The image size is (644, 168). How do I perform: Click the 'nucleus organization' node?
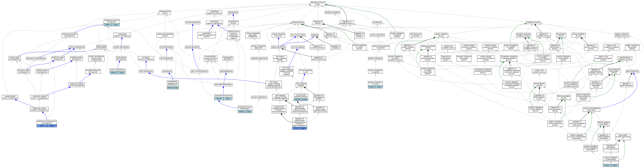259,97
